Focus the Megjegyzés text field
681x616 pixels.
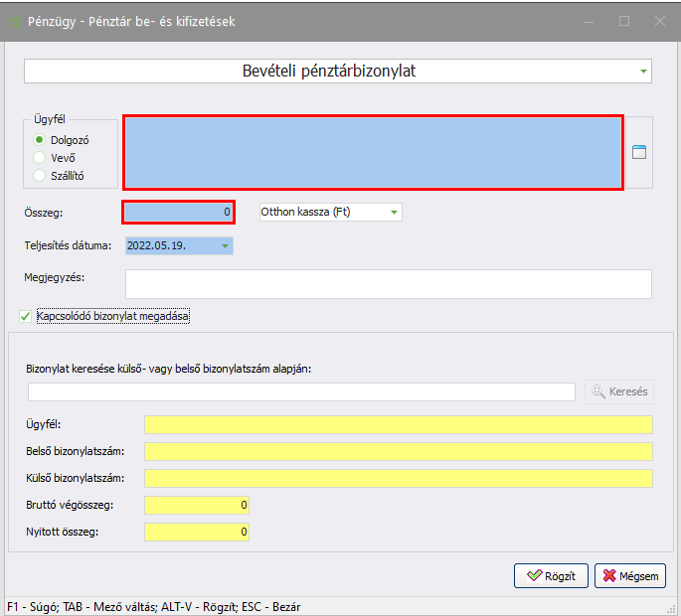pos(388,283)
